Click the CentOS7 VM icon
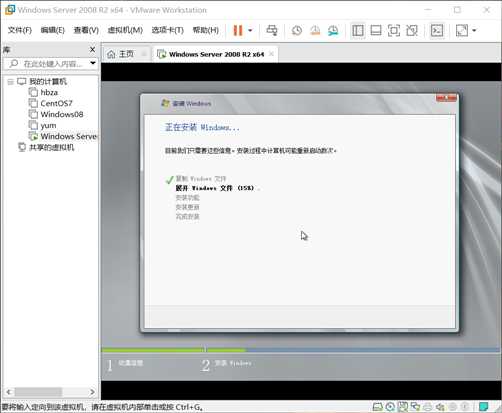This screenshot has width=502, height=413. pos(33,103)
